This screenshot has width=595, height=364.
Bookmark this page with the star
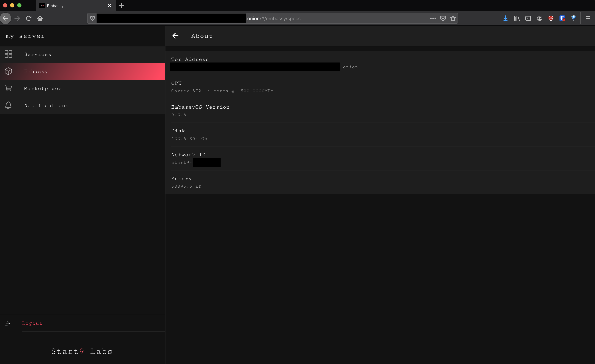pyautogui.click(x=453, y=18)
